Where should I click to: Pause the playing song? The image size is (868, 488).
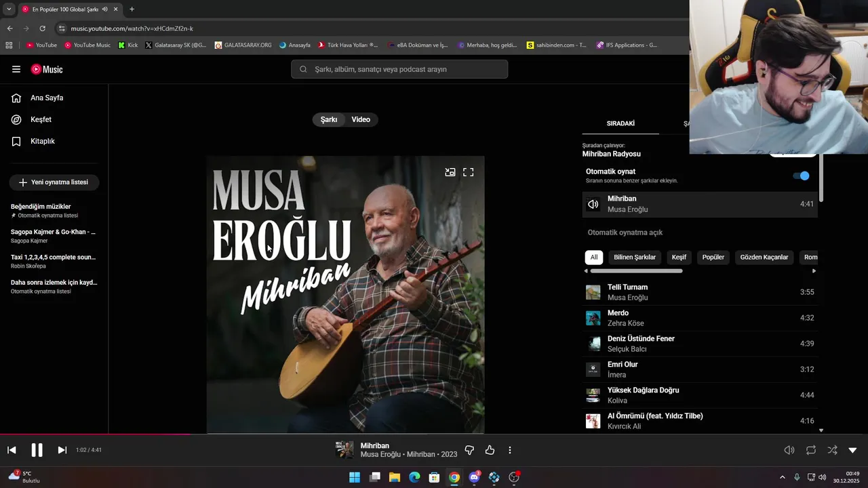[x=37, y=450]
